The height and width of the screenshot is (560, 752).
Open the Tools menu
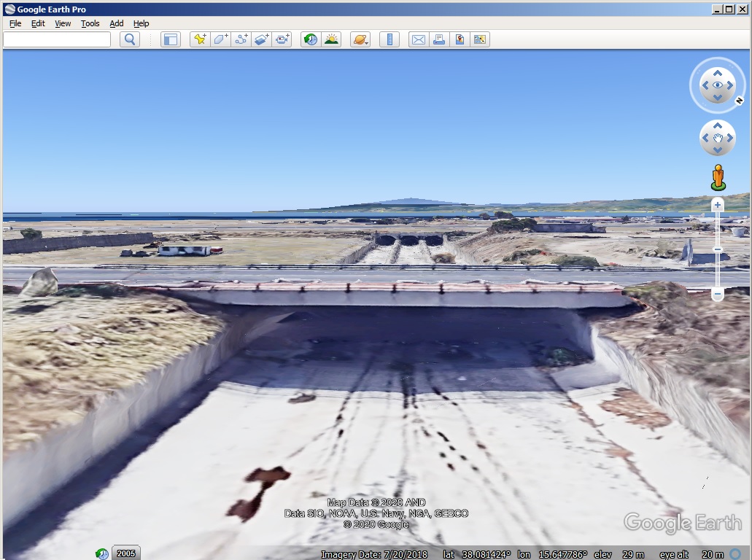tap(90, 23)
